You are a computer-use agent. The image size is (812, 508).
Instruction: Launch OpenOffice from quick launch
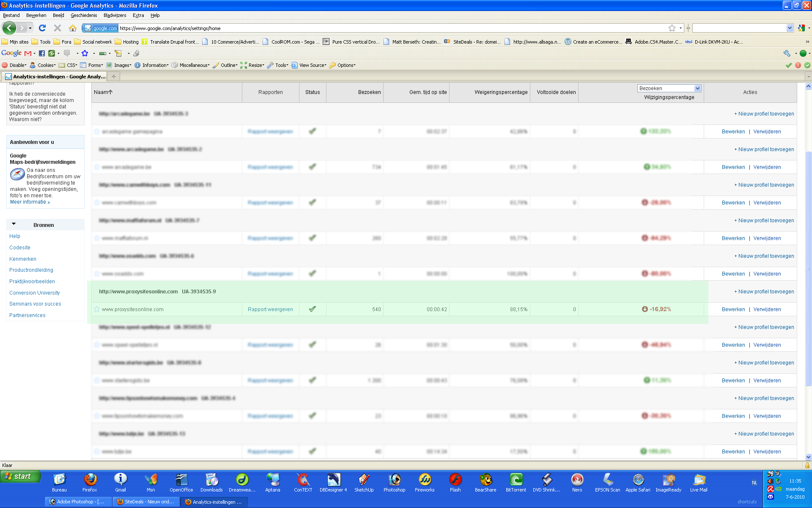[181, 483]
